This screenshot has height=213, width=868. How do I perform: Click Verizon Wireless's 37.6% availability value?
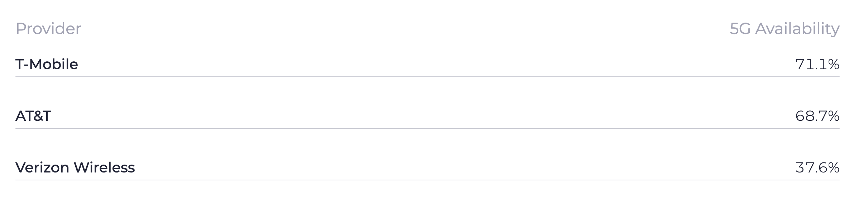pos(817,168)
